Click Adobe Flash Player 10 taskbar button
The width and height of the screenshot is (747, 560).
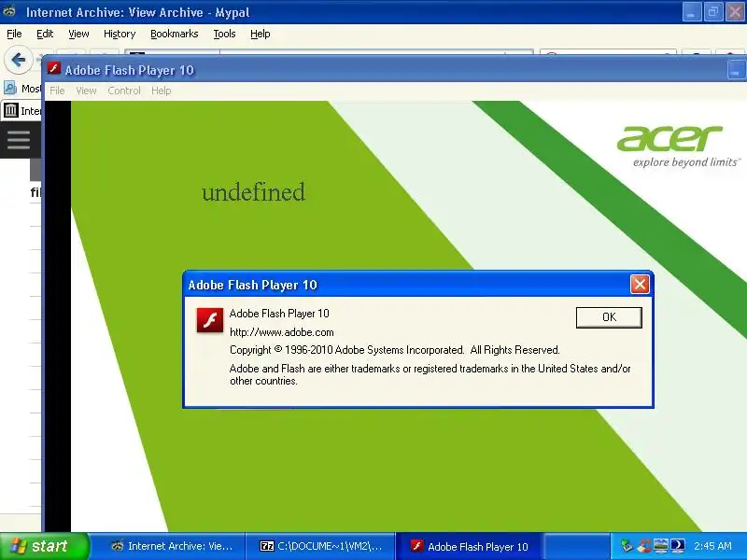point(470,547)
